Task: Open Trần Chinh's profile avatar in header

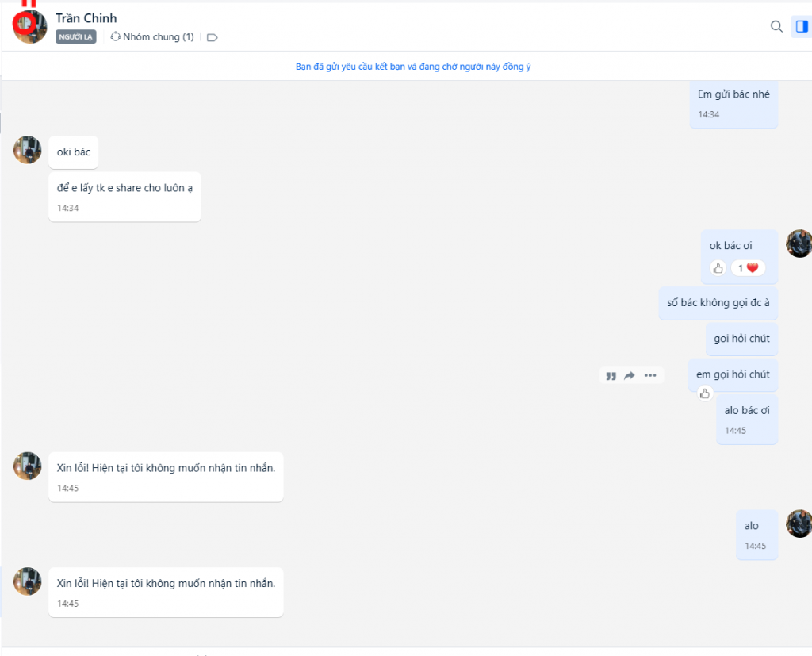Action: pyautogui.click(x=29, y=26)
